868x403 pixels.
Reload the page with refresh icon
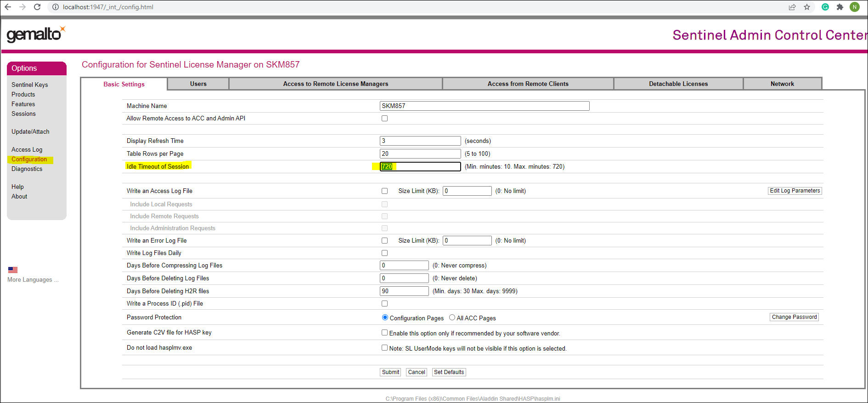click(x=37, y=7)
